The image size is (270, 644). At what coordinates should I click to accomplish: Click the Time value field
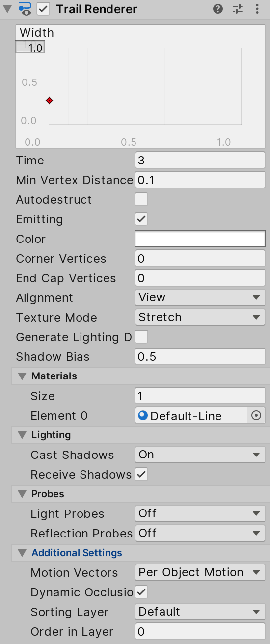(x=200, y=160)
